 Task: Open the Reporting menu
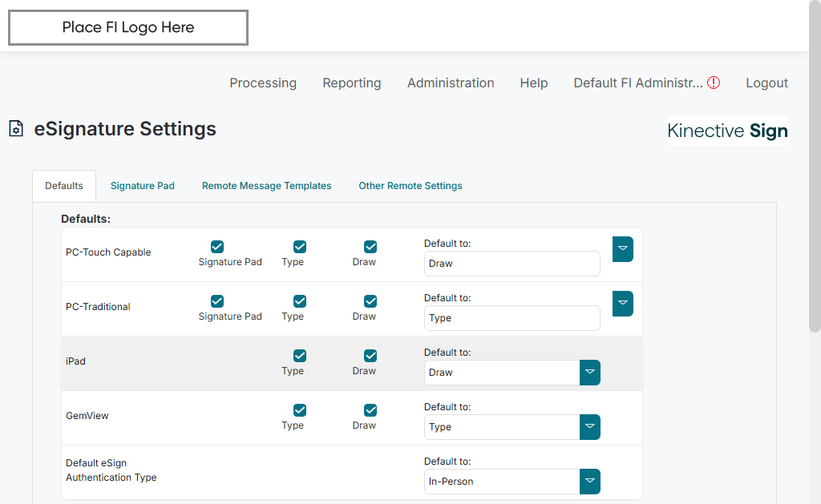click(352, 83)
